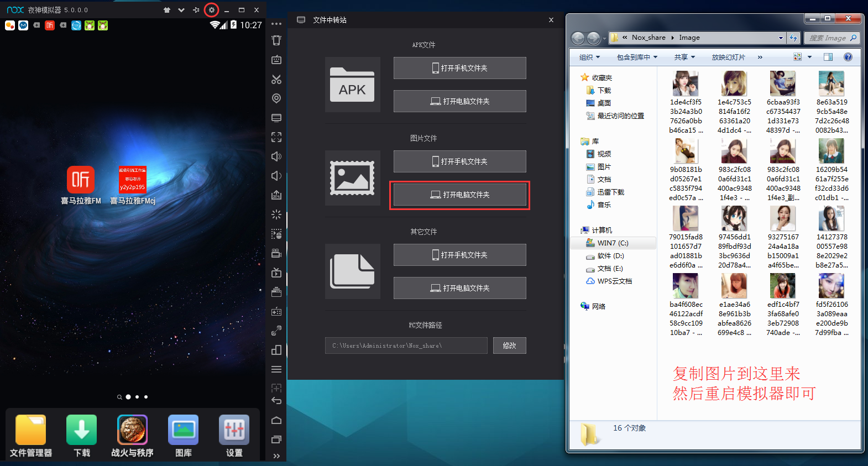The image size is (868, 466).
Task: Click the 搜索 Image search box
Action: 828,38
